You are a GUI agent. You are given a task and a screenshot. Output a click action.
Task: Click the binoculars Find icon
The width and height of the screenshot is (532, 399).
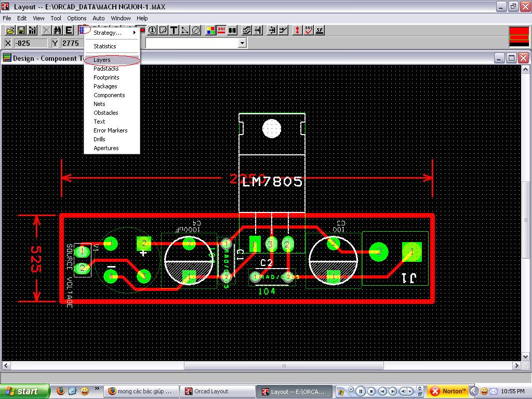pos(58,31)
